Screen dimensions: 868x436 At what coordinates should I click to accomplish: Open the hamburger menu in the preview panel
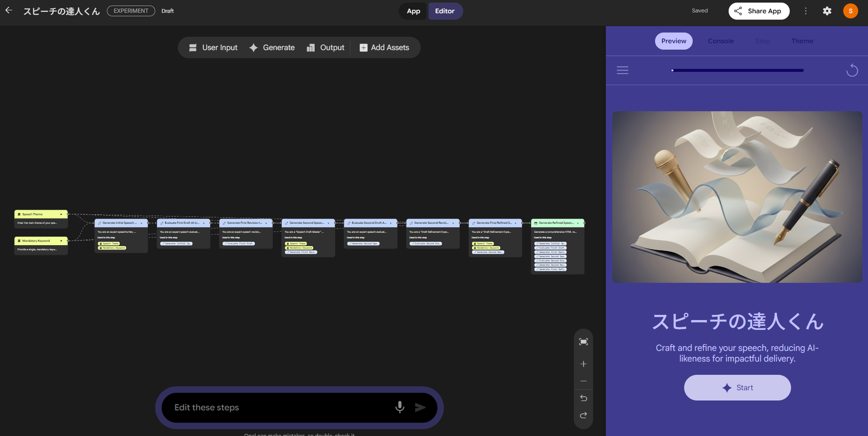tap(623, 70)
